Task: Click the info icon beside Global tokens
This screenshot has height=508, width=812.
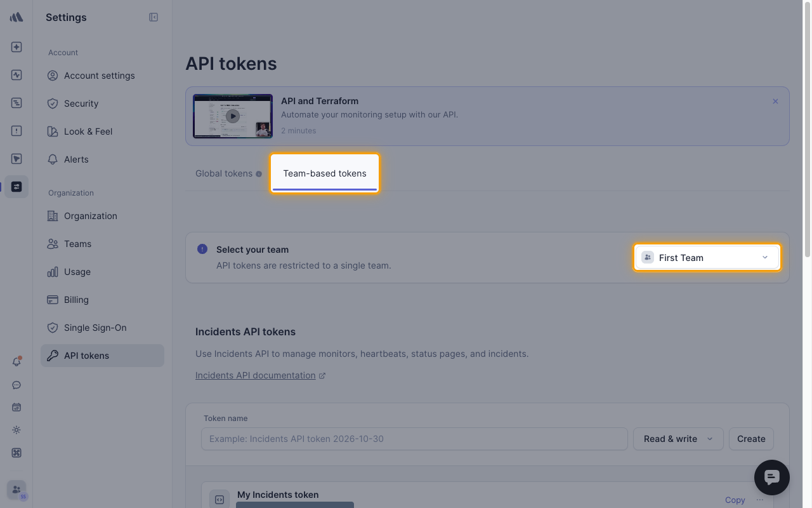Action: (259, 174)
